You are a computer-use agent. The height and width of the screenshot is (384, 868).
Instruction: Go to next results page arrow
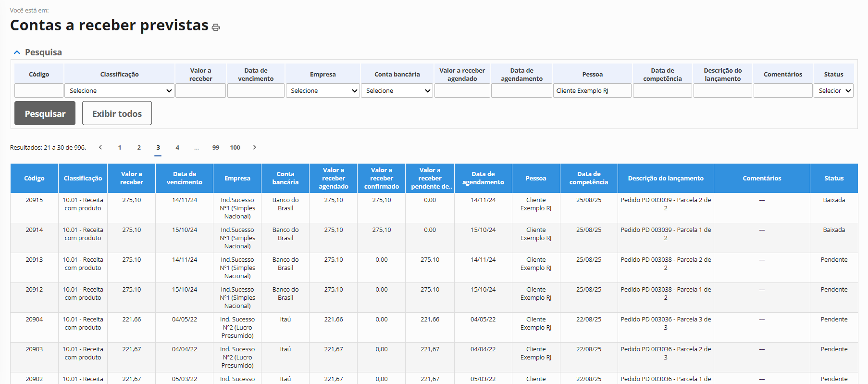[255, 147]
